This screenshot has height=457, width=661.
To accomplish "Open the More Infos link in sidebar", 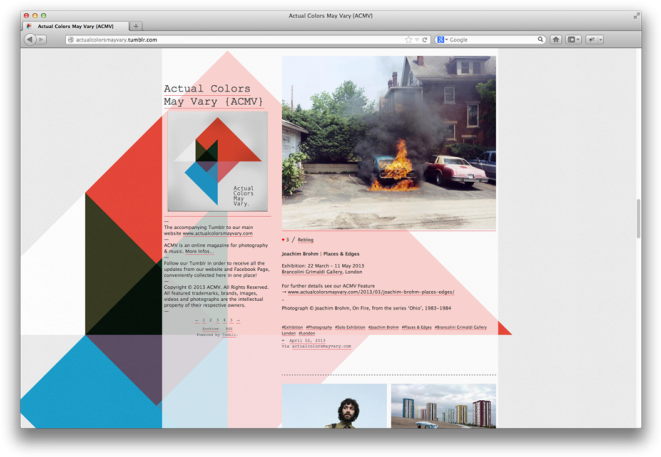I will (x=198, y=251).
